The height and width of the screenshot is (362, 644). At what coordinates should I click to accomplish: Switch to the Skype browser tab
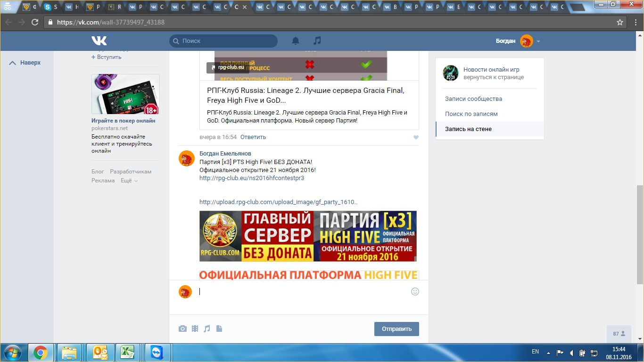click(x=51, y=7)
